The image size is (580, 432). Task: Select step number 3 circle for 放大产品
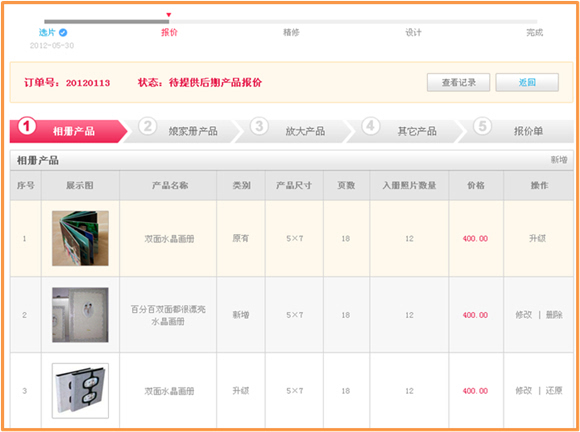coord(259,126)
